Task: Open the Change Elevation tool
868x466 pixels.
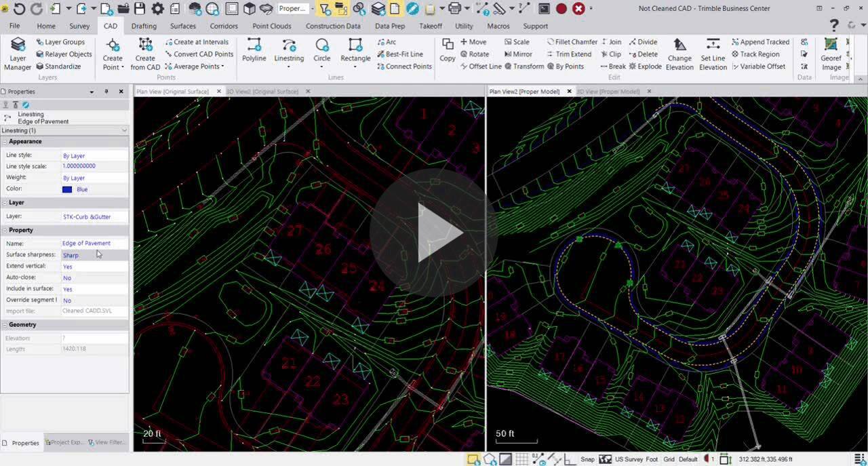Action: [x=679, y=54]
